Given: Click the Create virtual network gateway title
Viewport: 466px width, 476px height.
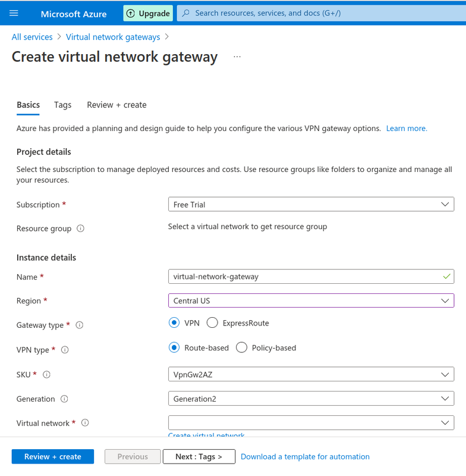Looking at the screenshot, I should click(115, 57).
